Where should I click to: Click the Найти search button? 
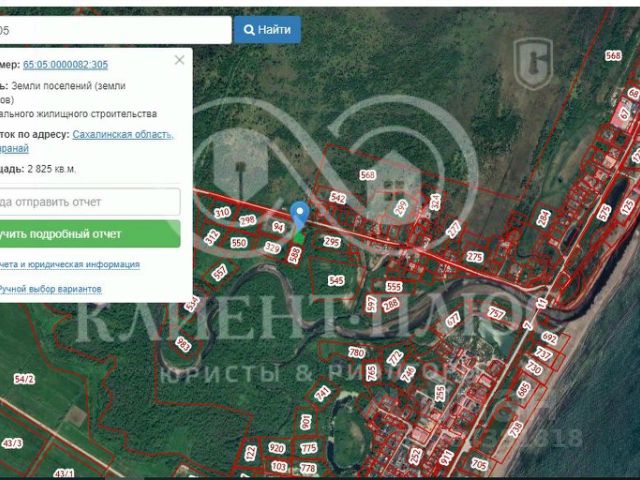point(267,30)
